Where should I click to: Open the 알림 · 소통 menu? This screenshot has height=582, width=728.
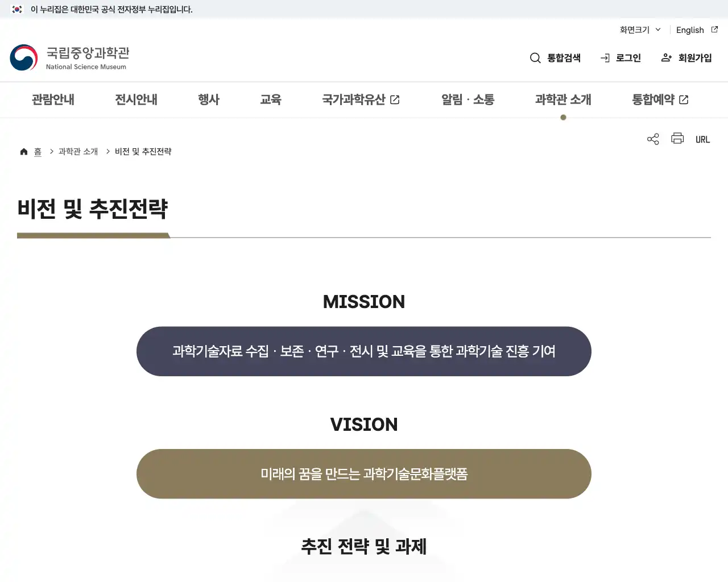pos(468,99)
